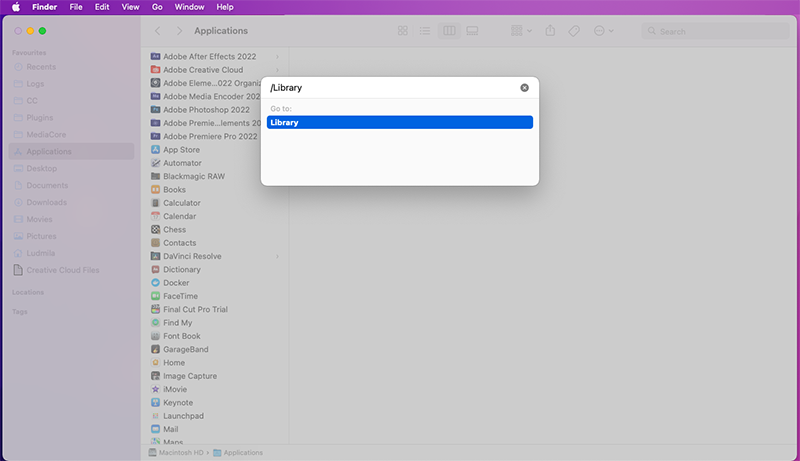This screenshot has height=461, width=800.
Task: Switch to gallery view
Action: coord(472,31)
